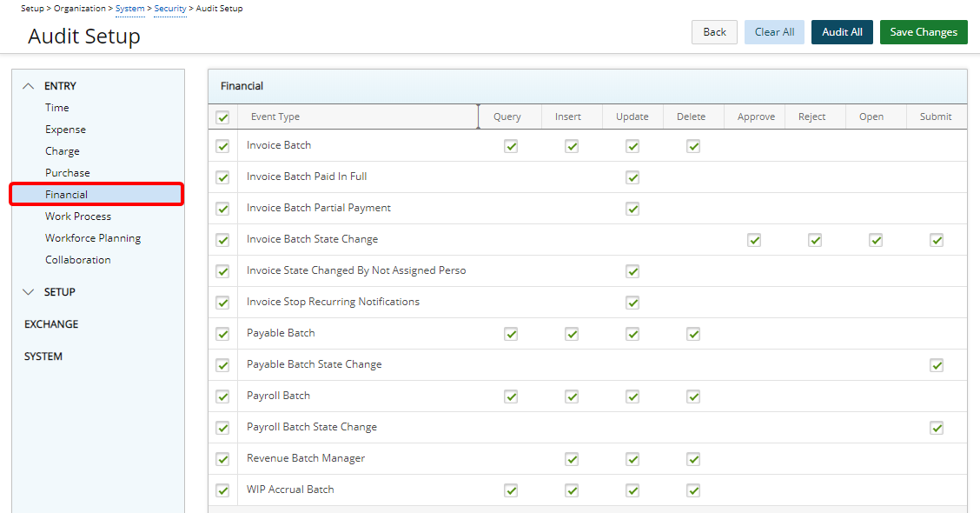
Task: Follow the Security breadcrumb link
Action: [170, 9]
